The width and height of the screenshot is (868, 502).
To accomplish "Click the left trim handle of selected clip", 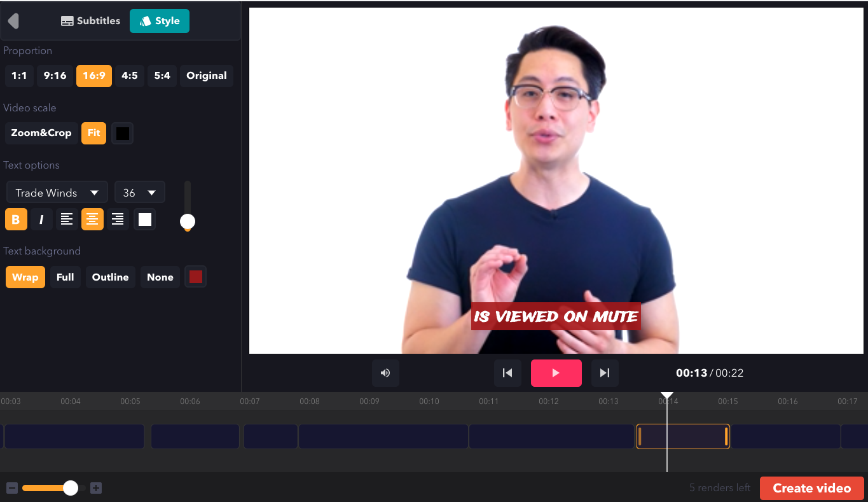I will (640, 436).
